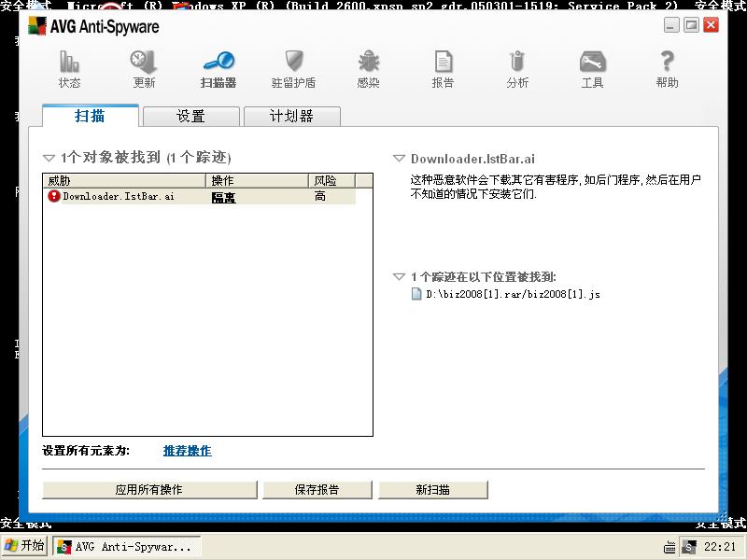Click 保存报告 (Save report) button
This screenshot has width=747, height=560.
pyautogui.click(x=317, y=489)
